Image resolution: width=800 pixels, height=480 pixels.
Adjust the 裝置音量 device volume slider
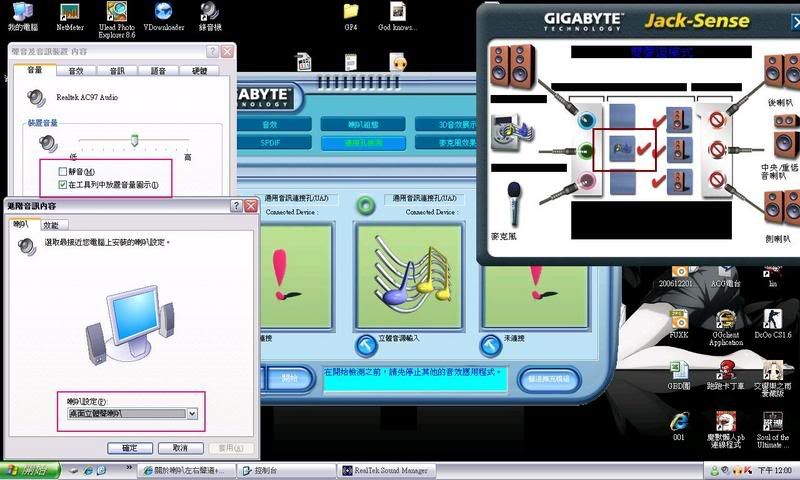pyautogui.click(x=135, y=140)
